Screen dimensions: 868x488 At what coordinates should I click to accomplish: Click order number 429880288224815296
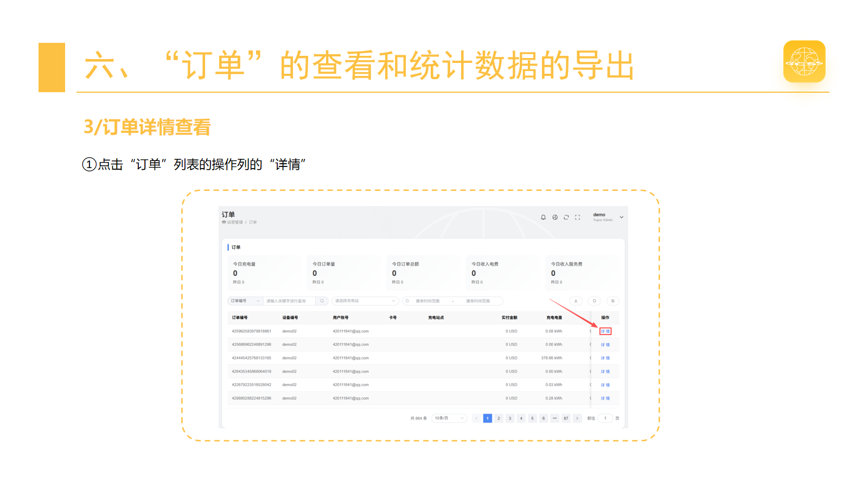(x=251, y=399)
